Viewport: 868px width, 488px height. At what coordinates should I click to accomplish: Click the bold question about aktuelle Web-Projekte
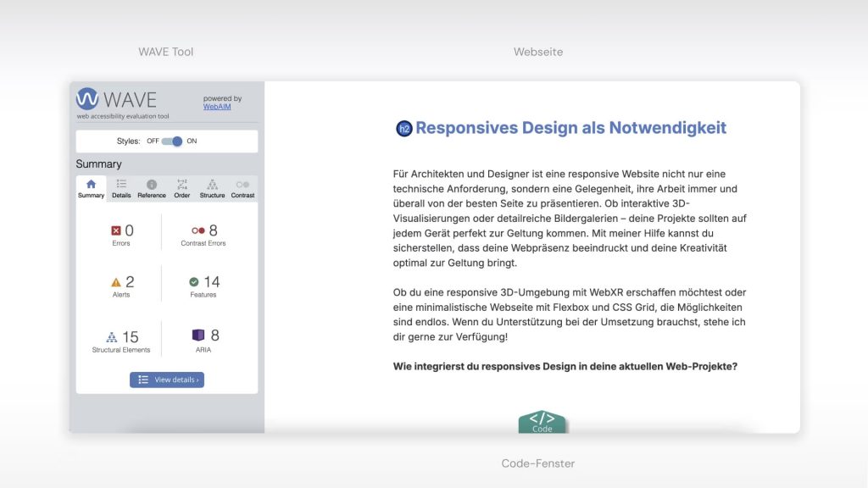pyautogui.click(x=565, y=366)
